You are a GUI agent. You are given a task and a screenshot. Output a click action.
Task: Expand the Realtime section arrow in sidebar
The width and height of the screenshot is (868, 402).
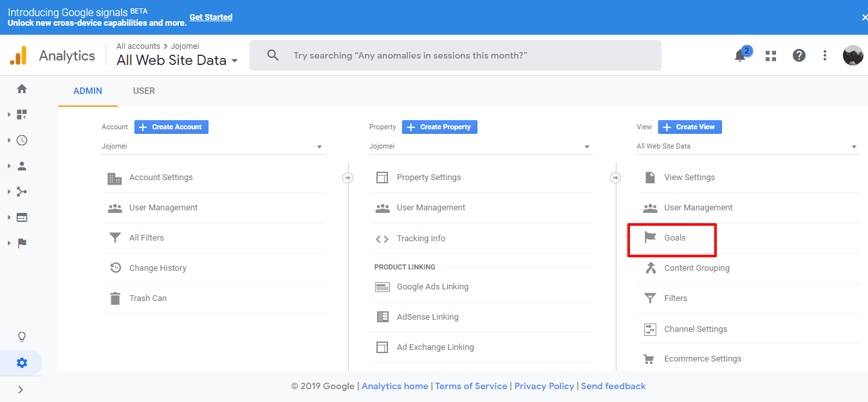(x=9, y=140)
